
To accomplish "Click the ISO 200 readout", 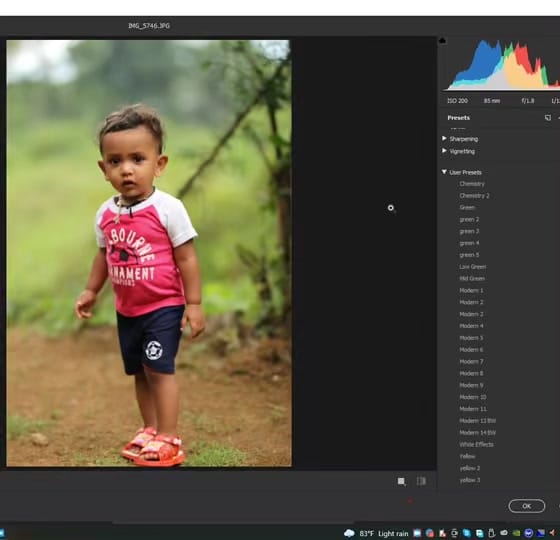I will click(458, 101).
